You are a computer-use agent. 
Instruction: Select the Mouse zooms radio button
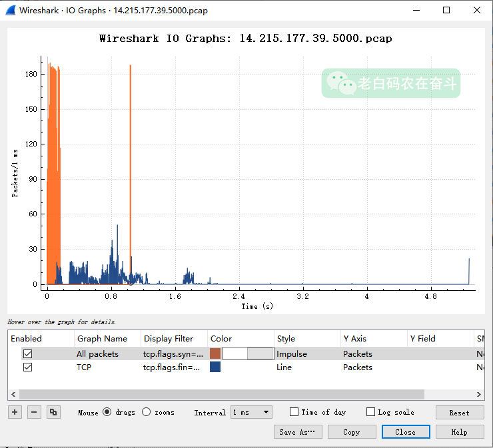(x=146, y=412)
